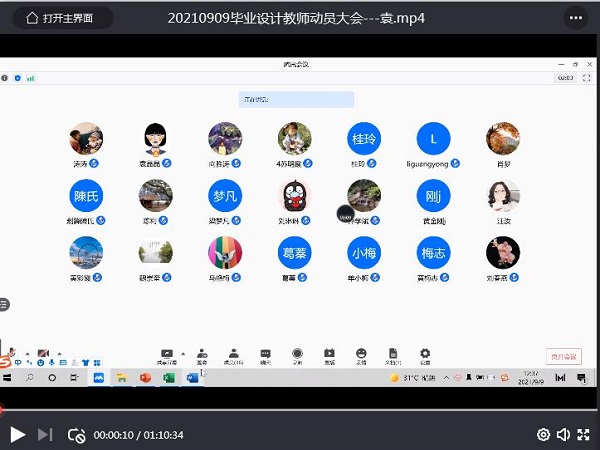600x450 pixels.
Task: Select the 桂玲 participant avatar
Action: click(364, 139)
